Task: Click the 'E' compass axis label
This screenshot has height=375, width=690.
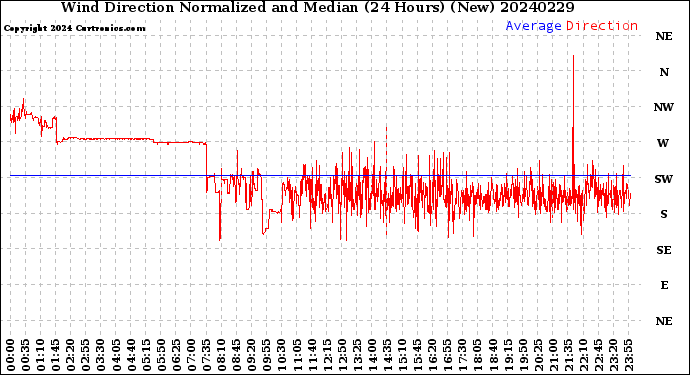Action: tap(664, 285)
